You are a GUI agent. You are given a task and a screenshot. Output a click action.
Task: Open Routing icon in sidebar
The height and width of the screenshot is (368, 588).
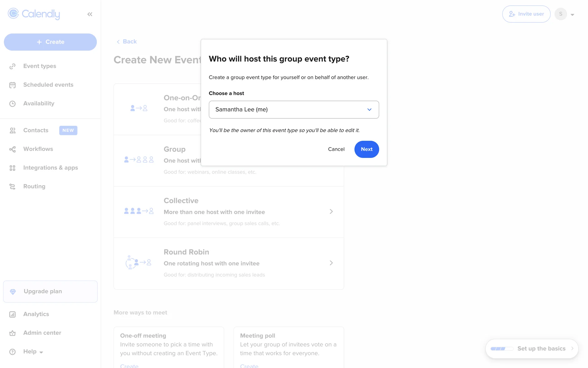(13, 187)
